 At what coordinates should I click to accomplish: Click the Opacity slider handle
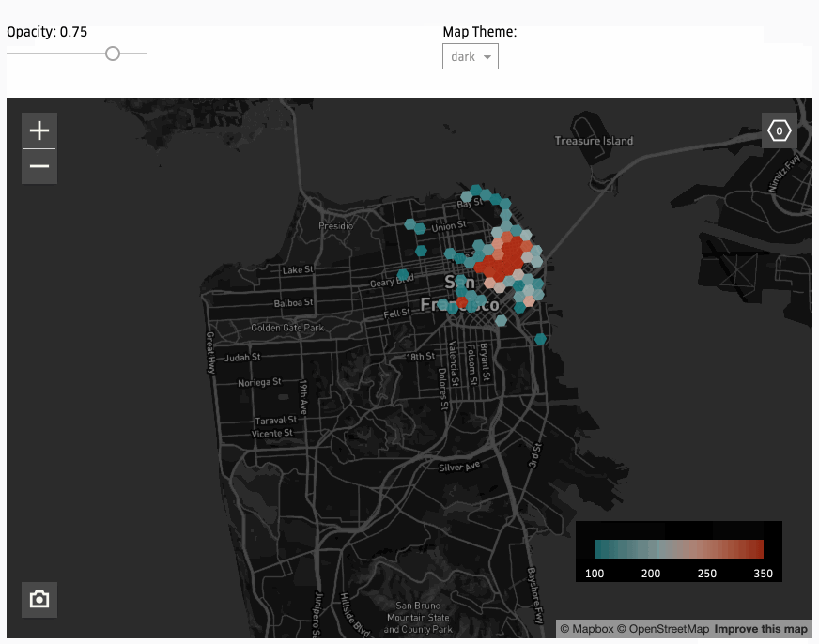(113, 54)
